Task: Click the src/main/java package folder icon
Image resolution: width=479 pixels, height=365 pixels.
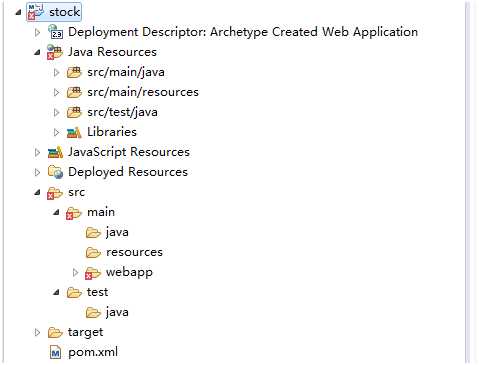Action: click(x=74, y=72)
